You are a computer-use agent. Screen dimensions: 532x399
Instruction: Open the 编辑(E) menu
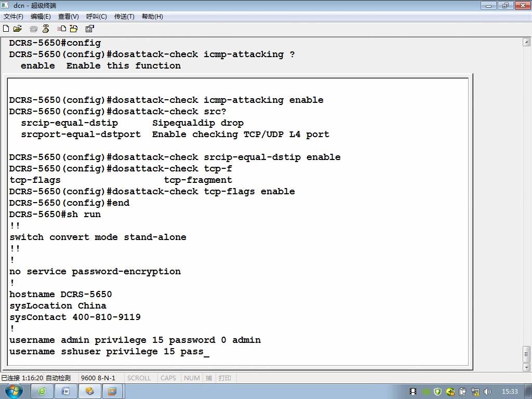tap(41, 16)
